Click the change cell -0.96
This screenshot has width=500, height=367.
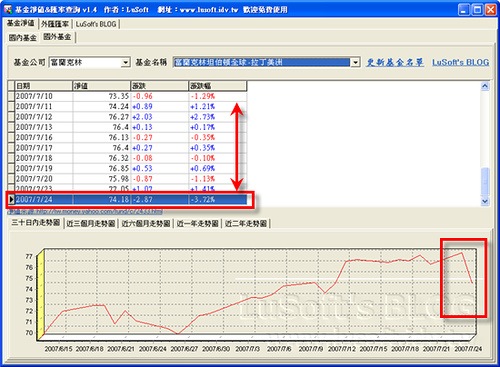click(x=159, y=96)
